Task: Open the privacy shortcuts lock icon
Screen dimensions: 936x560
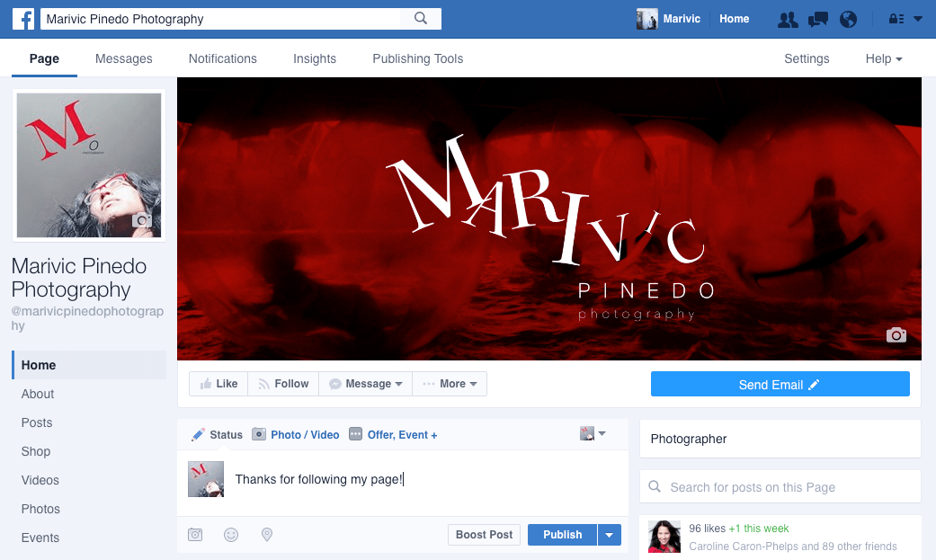Action: tap(896, 19)
